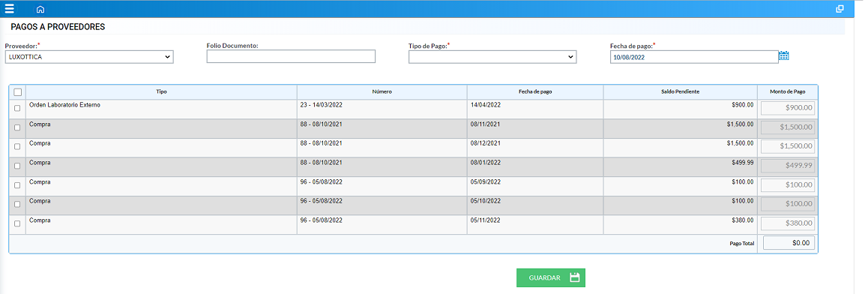Click the Monto de Pago field for 08/12/2021
The width and height of the screenshot is (868, 294).
[788, 146]
